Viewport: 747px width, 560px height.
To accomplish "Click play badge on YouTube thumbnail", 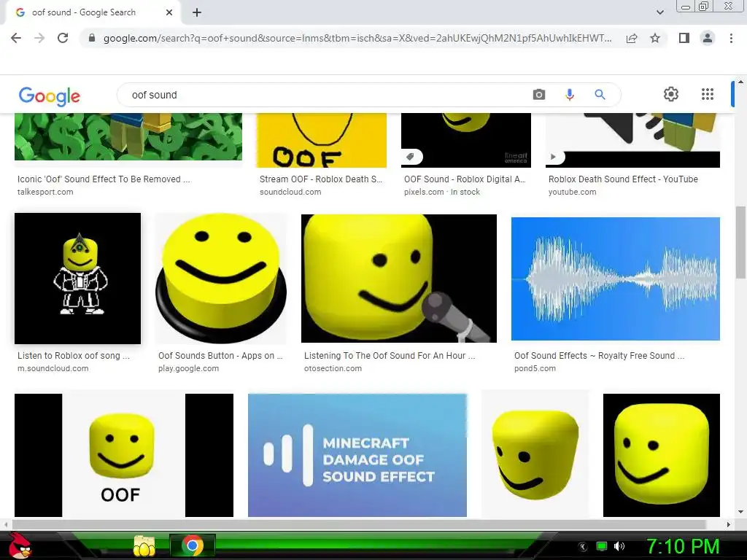I will point(554,157).
